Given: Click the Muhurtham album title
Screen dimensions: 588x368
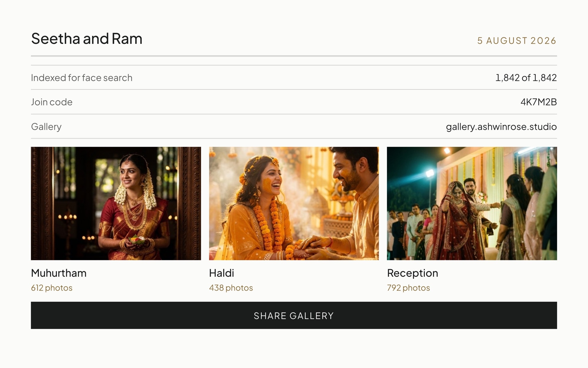Looking at the screenshot, I should coord(59,273).
